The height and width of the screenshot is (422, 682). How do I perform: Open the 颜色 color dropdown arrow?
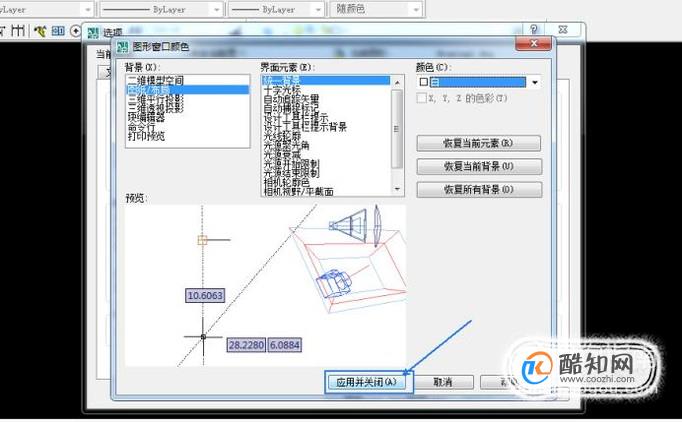point(535,82)
